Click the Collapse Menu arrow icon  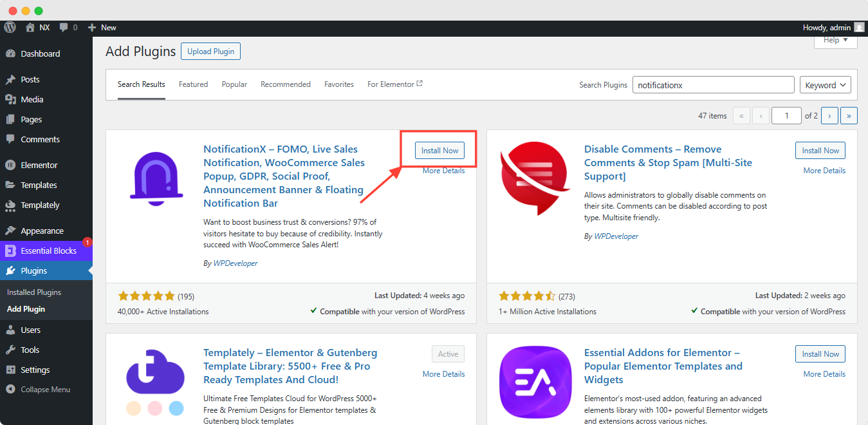[x=10, y=390]
